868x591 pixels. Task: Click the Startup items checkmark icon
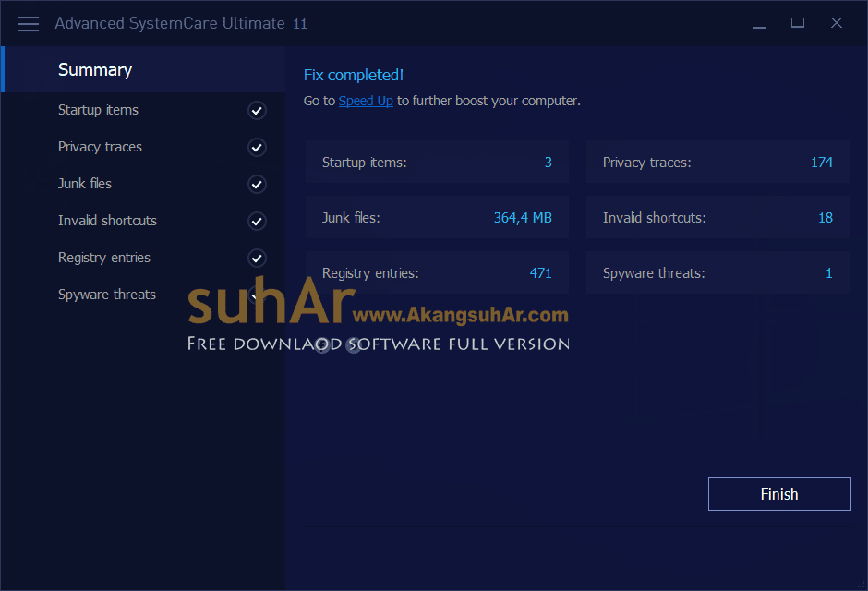click(x=257, y=111)
